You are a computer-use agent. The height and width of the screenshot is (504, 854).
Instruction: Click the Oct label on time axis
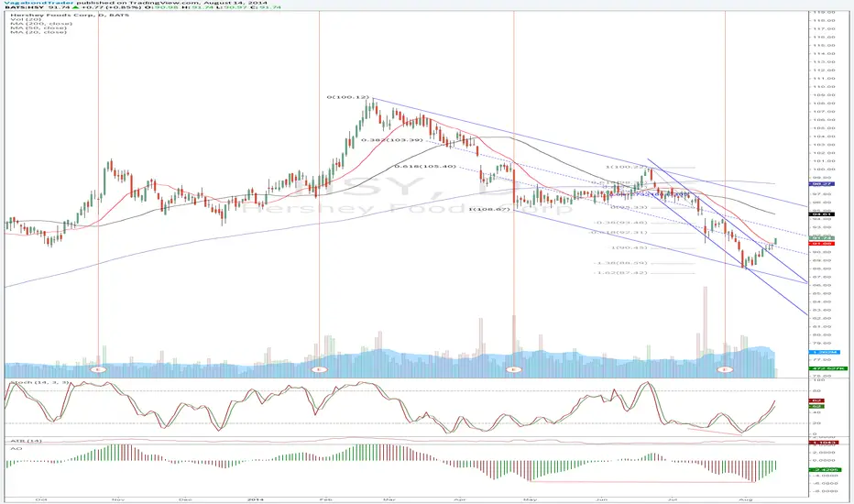pyautogui.click(x=40, y=499)
